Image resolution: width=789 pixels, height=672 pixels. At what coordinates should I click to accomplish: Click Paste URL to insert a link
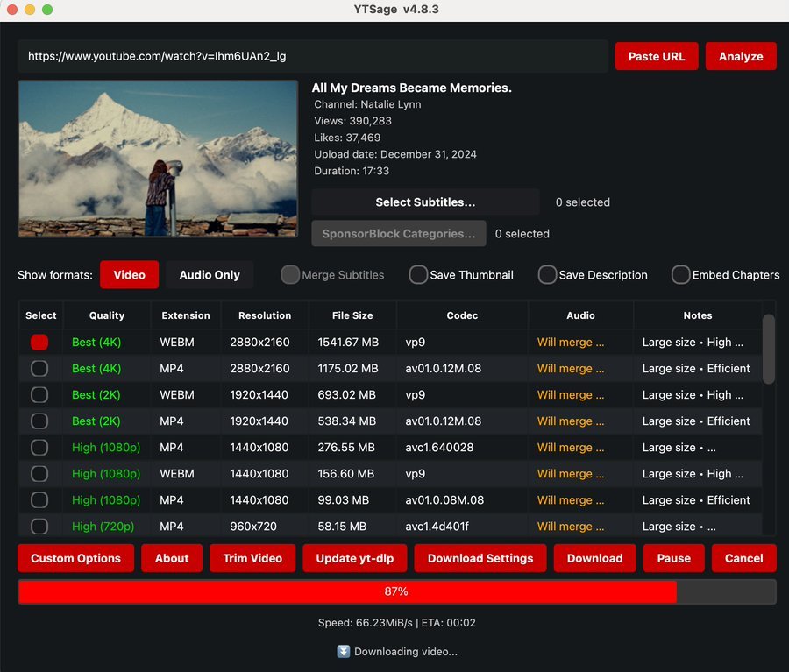(x=656, y=55)
